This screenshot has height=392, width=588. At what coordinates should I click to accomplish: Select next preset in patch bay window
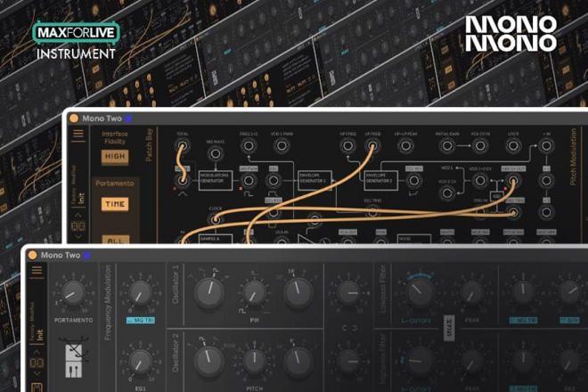pyautogui.click(x=78, y=237)
